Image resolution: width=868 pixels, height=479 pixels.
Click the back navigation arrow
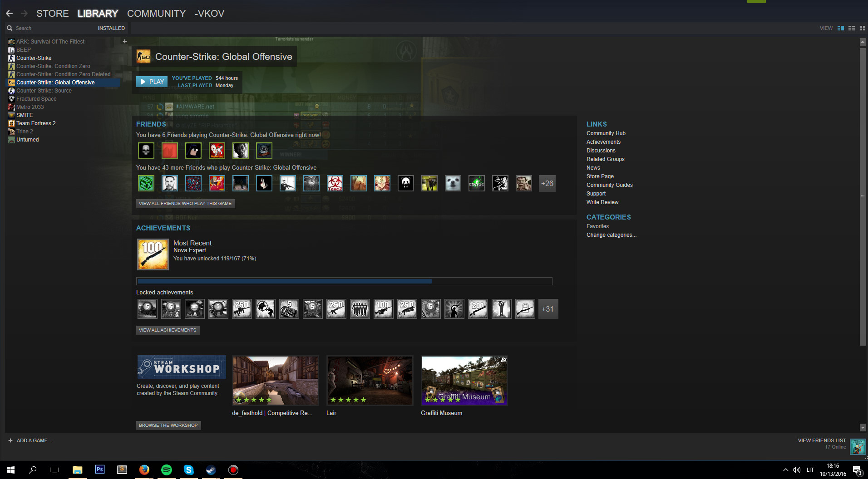coord(9,14)
